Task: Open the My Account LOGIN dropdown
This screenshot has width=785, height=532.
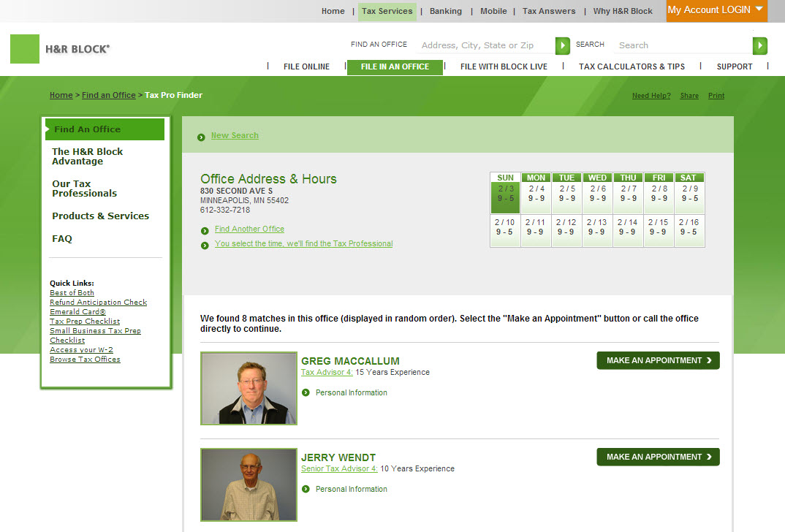Action: point(716,10)
